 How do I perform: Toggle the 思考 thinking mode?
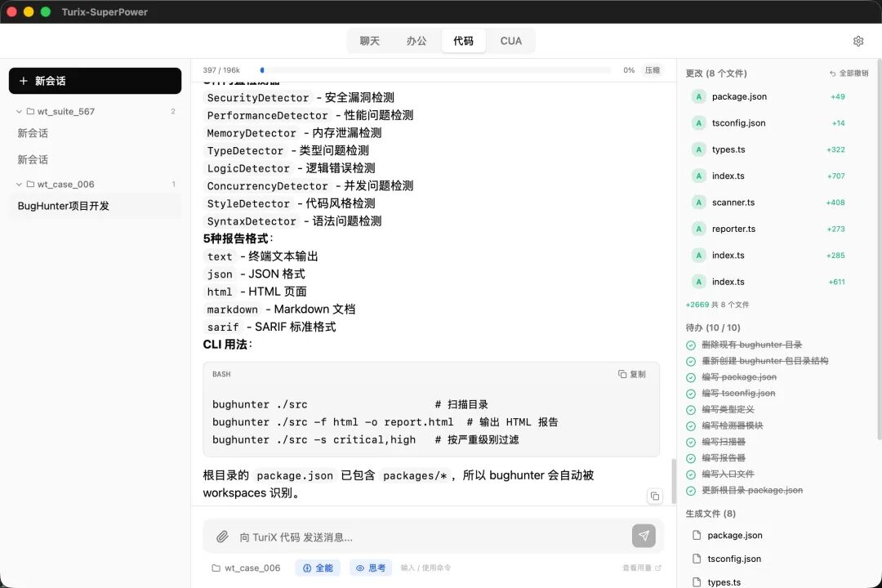point(371,568)
